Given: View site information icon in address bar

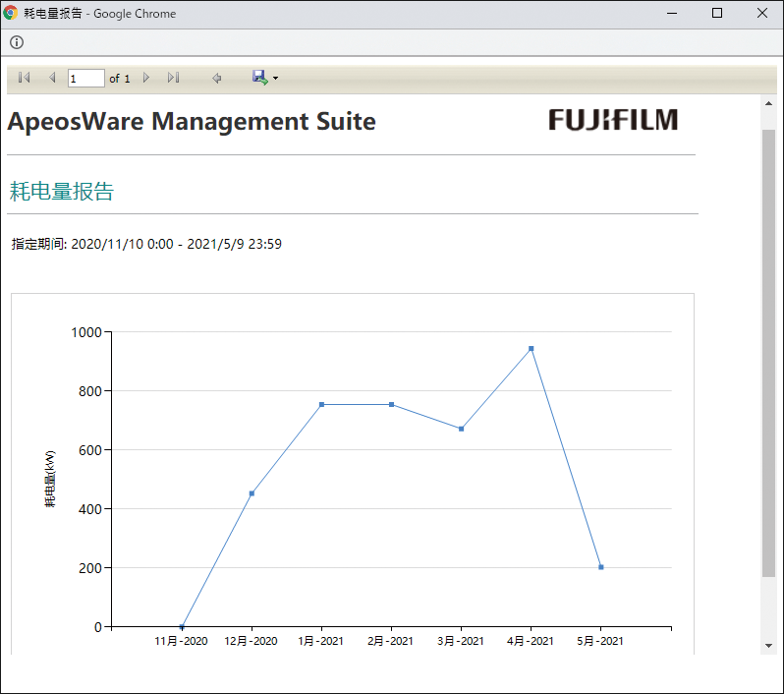Looking at the screenshot, I should 17,42.
